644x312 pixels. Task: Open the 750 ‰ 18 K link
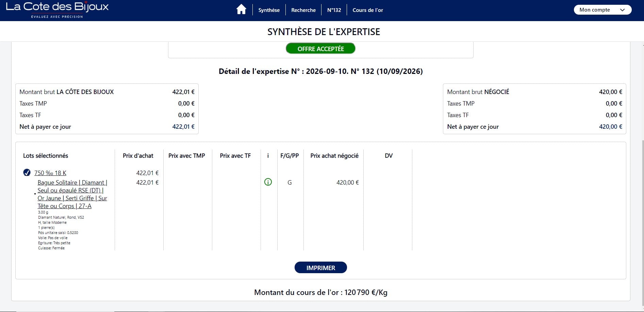50,173
